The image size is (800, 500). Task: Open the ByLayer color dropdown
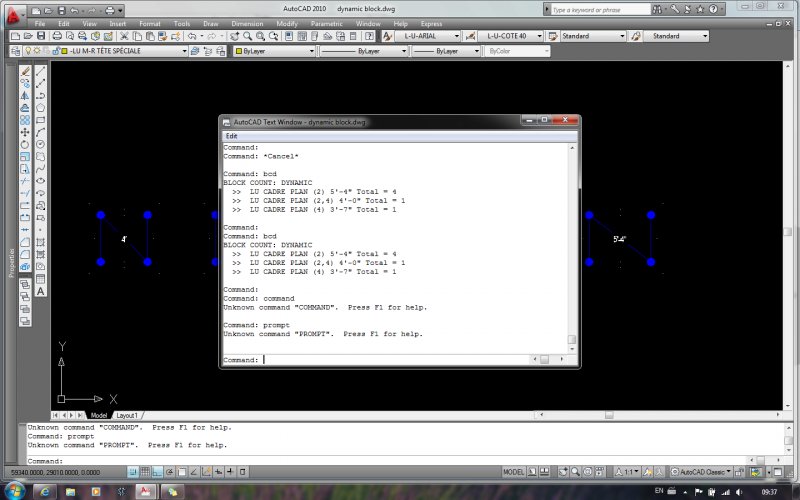tap(274, 51)
